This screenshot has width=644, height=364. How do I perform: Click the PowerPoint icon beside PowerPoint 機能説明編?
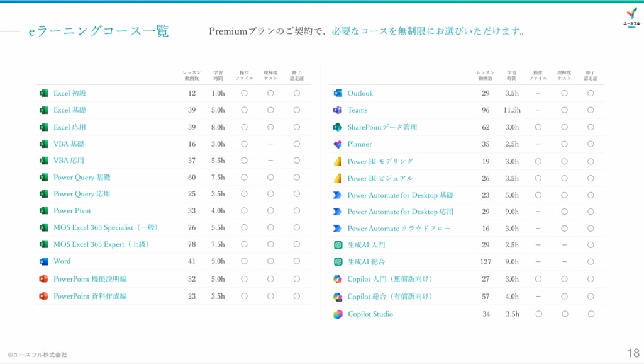point(43,279)
